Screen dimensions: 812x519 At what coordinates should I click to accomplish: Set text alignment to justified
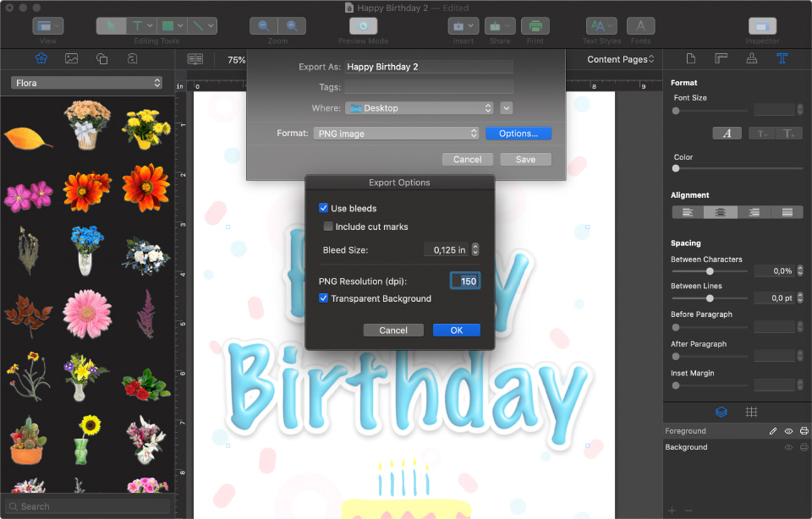point(787,212)
